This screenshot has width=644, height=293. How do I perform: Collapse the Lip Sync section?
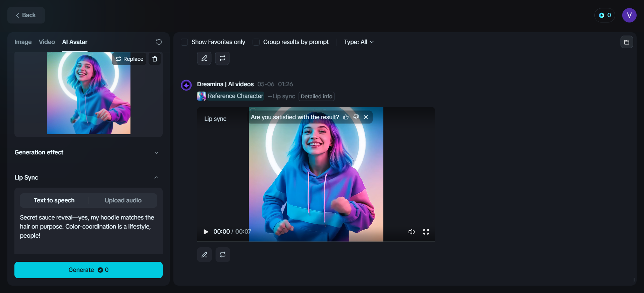(89, 178)
